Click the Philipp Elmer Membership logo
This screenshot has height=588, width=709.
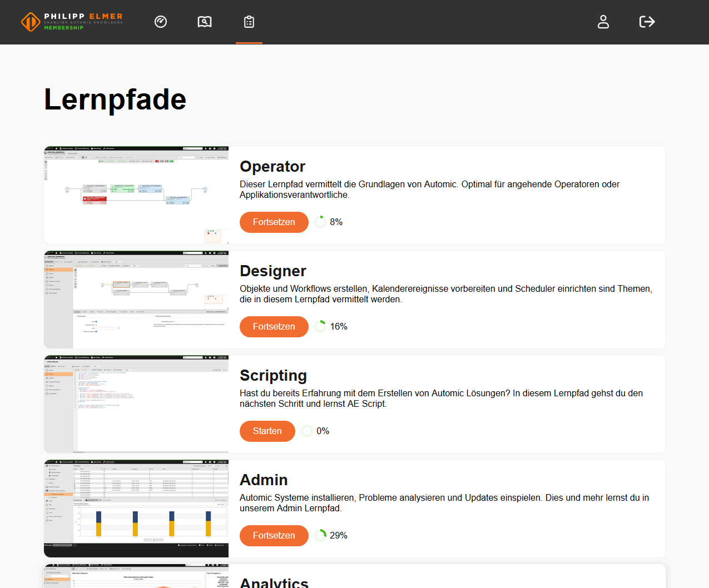click(x=71, y=22)
